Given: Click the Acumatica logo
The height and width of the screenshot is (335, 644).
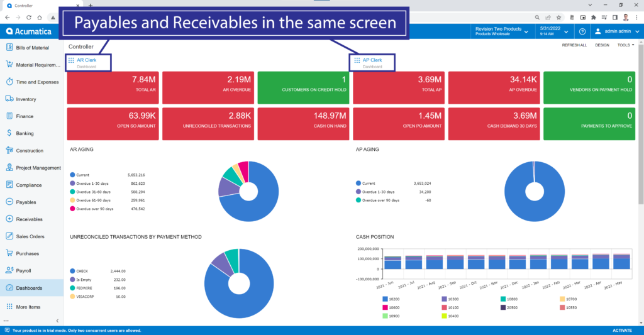Looking at the screenshot, I should [29, 31].
